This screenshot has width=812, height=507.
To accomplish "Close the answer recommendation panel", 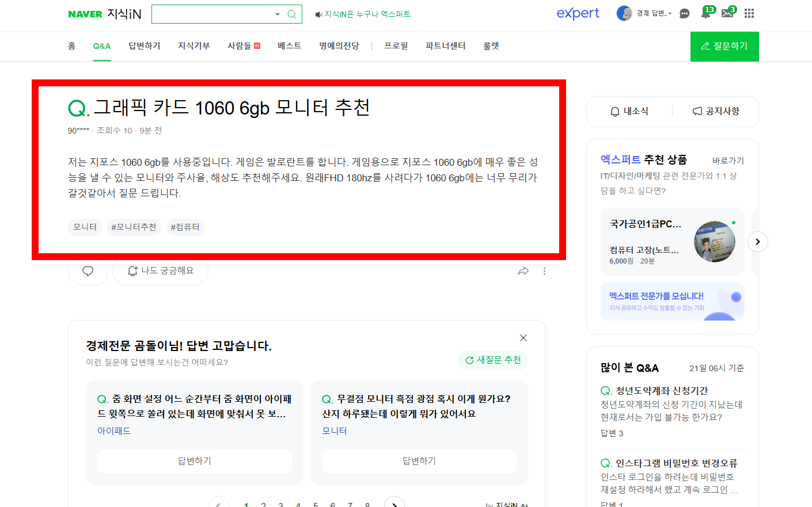I will 523,338.
